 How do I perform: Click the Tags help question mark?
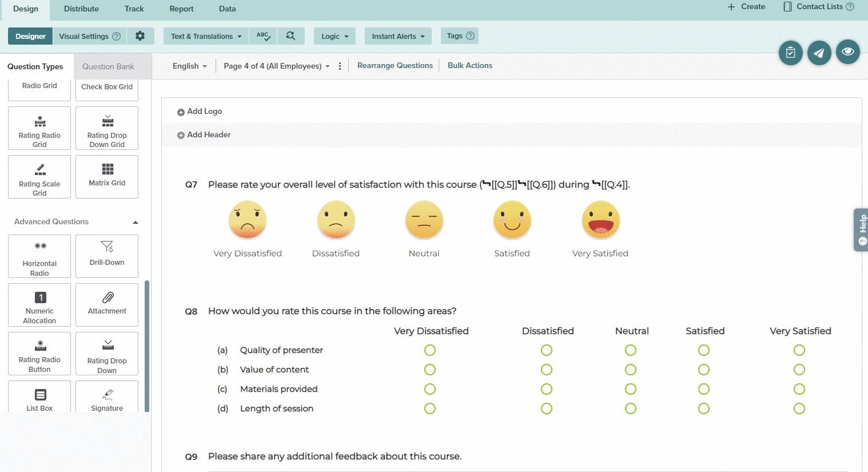pos(470,36)
